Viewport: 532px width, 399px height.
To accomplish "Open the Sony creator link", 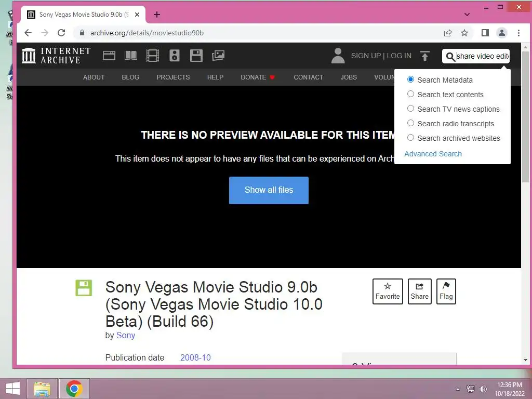I will (x=126, y=335).
